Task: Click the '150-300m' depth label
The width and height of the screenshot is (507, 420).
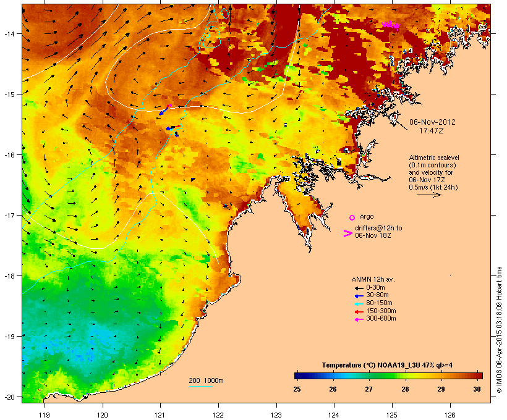Action: [381, 311]
